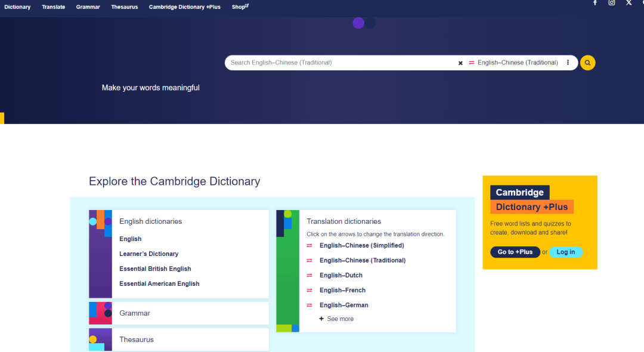Viewport: 644px width, 352px height.
Task: Open English–Chinese (Simplified) dictionary
Action: pos(362,246)
